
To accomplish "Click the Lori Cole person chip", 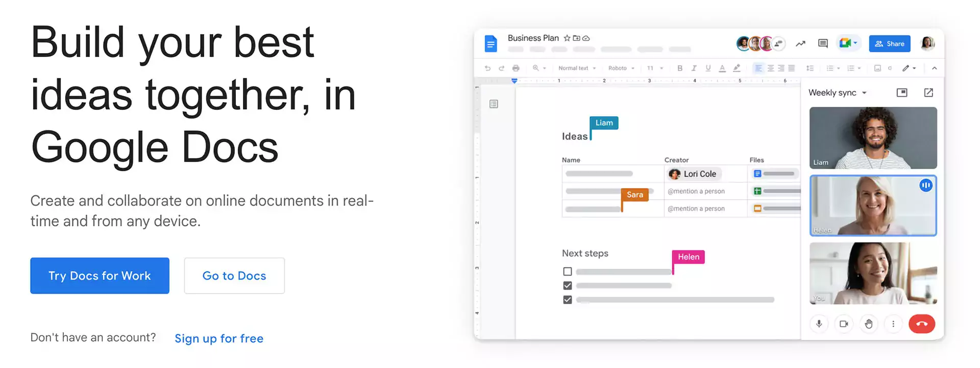I will pyautogui.click(x=694, y=174).
